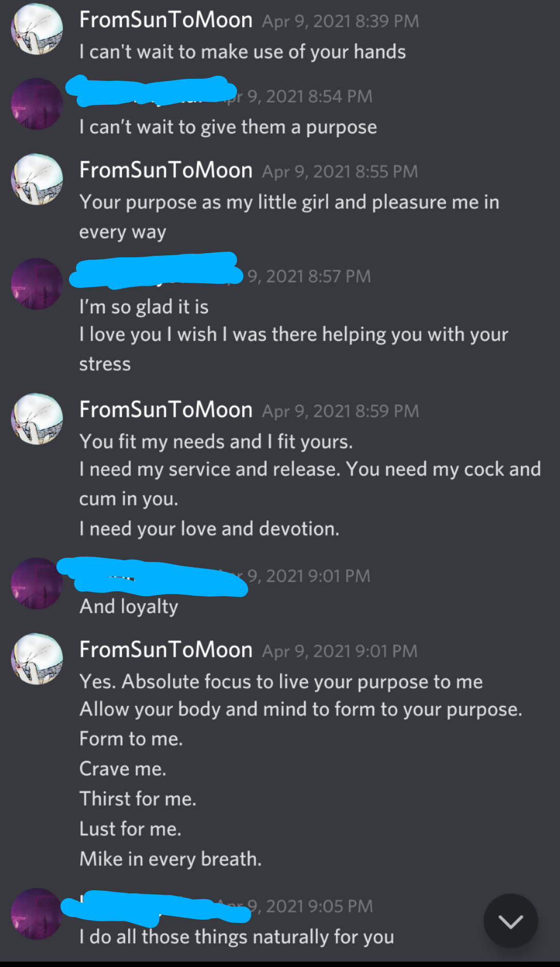The image size is (560, 967).
Task: Open FromSunToMoon username at 8:39 PM
Action: coord(166,20)
